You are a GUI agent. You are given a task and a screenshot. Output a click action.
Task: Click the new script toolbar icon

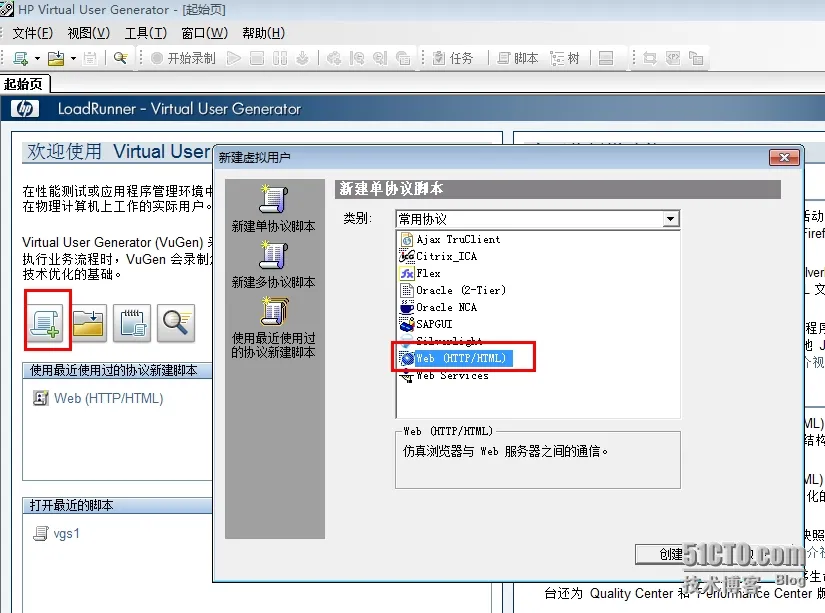click(x=21, y=58)
